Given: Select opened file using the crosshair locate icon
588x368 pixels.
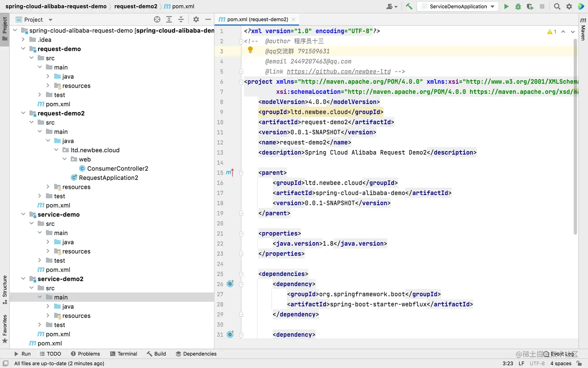Looking at the screenshot, I should 157,19.
